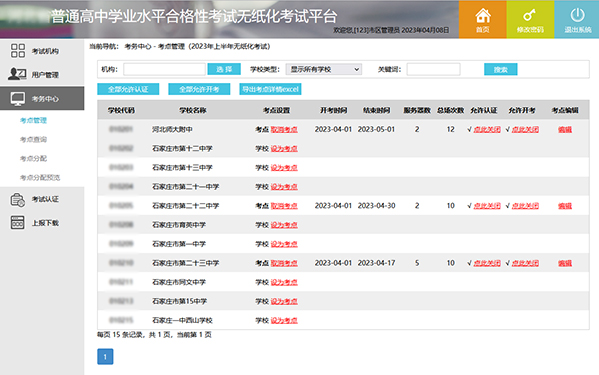The height and width of the screenshot is (375, 599).
Task: Click page 1 pagination button
Action: (x=105, y=357)
